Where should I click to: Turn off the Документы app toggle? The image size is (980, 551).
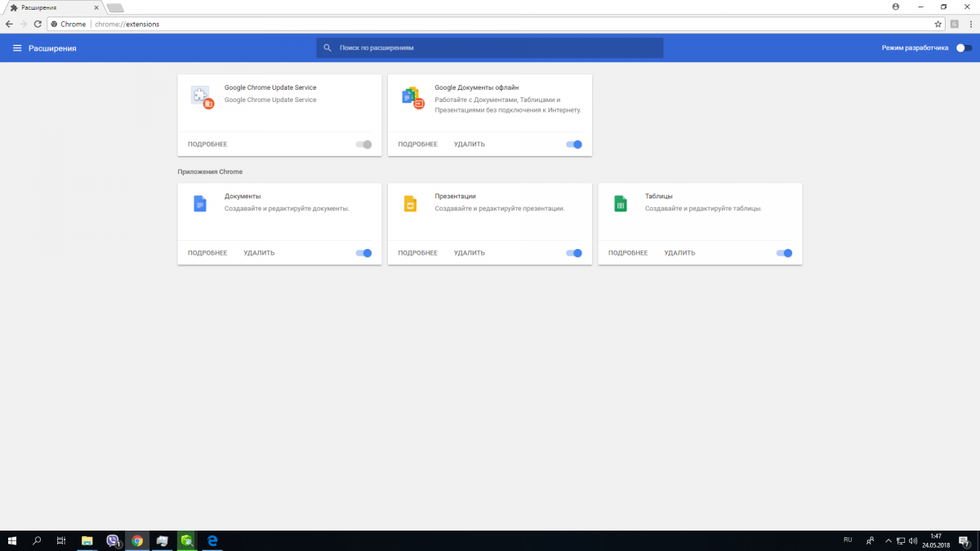pyautogui.click(x=363, y=253)
